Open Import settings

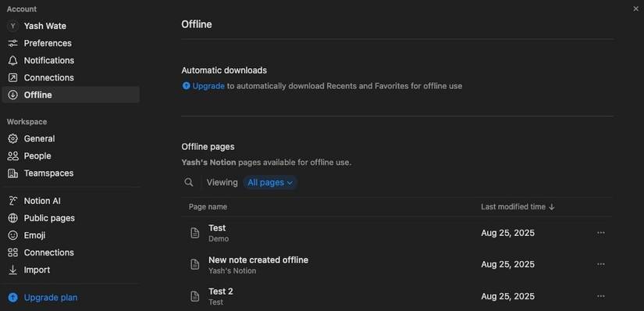coord(70,270)
